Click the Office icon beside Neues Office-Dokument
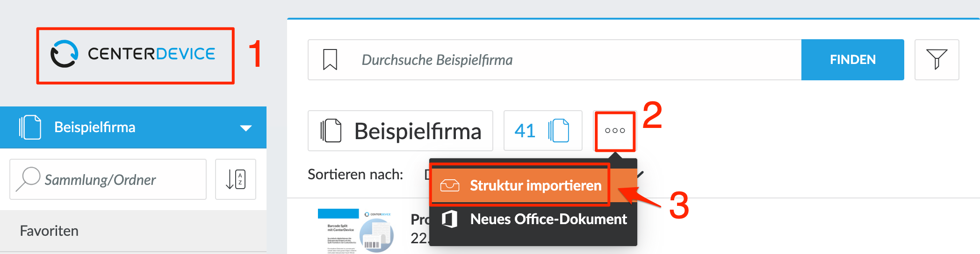Image resolution: width=980 pixels, height=254 pixels. click(449, 219)
